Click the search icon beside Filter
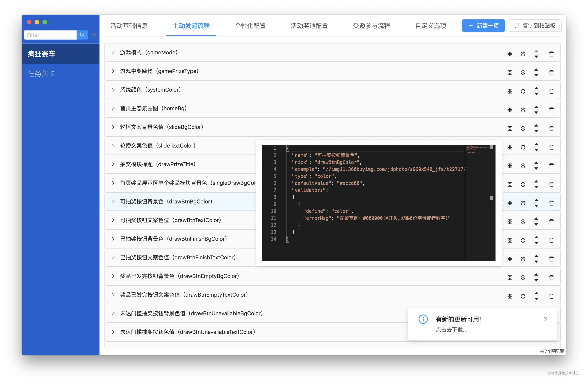Image resolution: width=588 pixels, height=384 pixels. (x=82, y=35)
